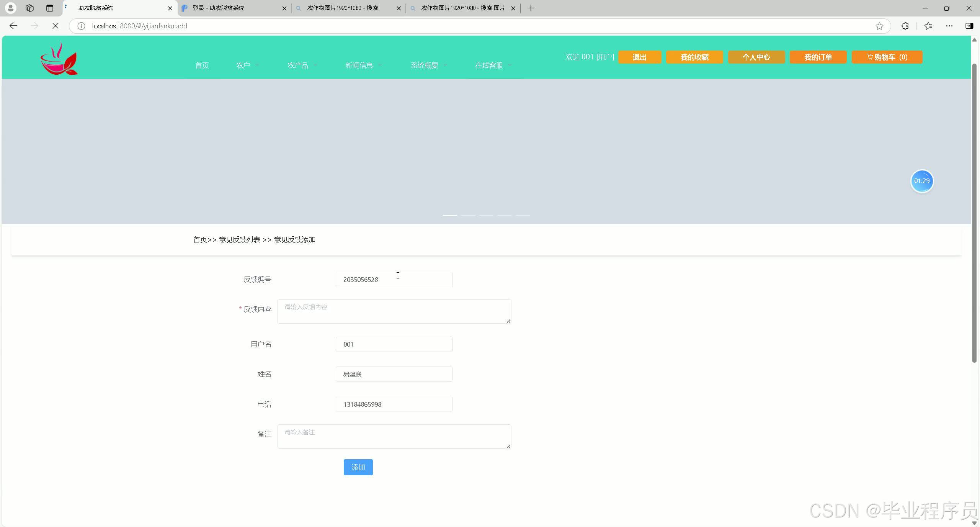Open the browser sidebar icon
Viewport: 980px width, 527px height.
tap(969, 26)
